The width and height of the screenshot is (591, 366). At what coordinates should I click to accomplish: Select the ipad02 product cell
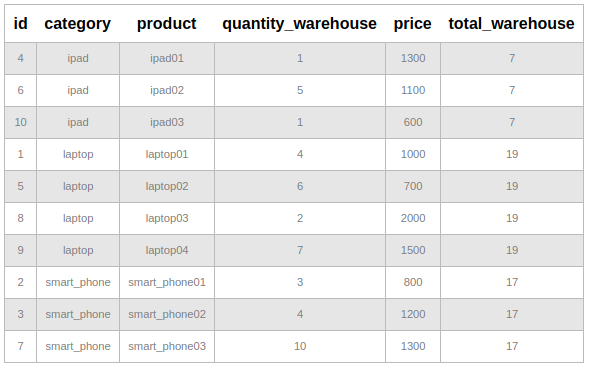tap(167, 90)
